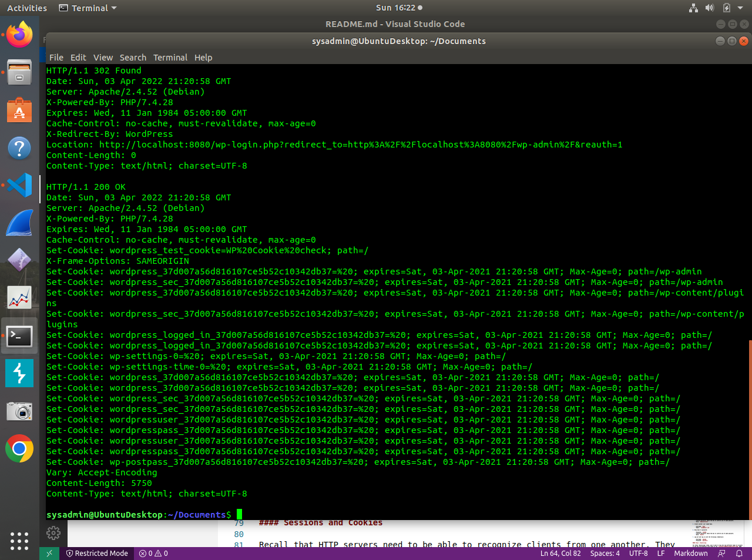Image resolution: width=752 pixels, height=560 pixels.
Task: Change language mode from Markdown
Action: click(x=691, y=554)
